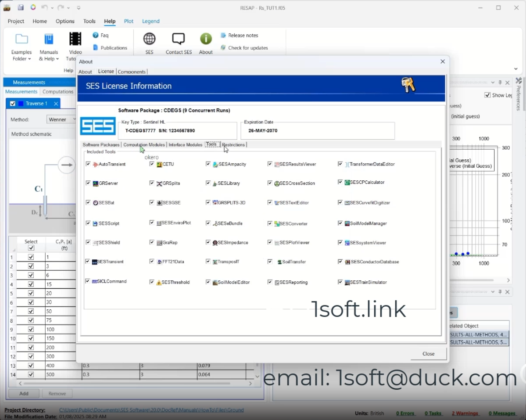Open the project directory path link
This screenshot has height=420, width=526.
(151, 410)
